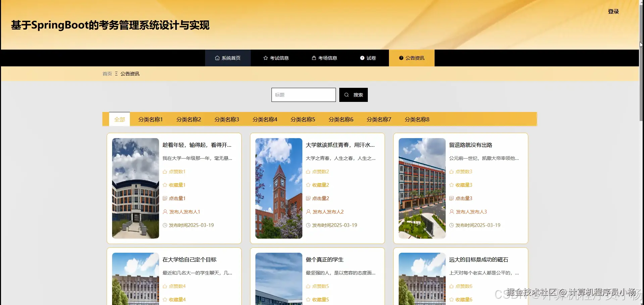Click the document icon next to 点击量1
The height and width of the screenshot is (305, 644).
165,198
